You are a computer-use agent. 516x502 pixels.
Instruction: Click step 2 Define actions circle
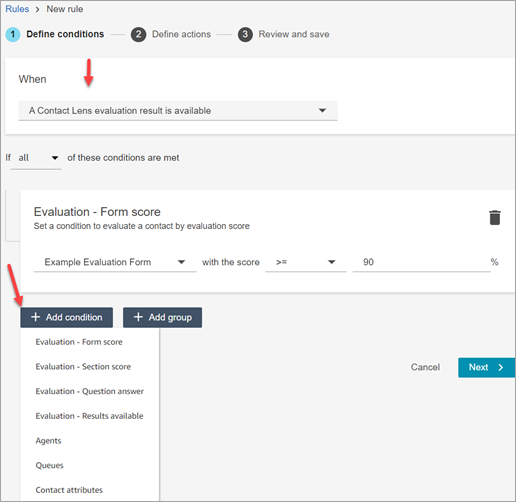pos(138,34)
